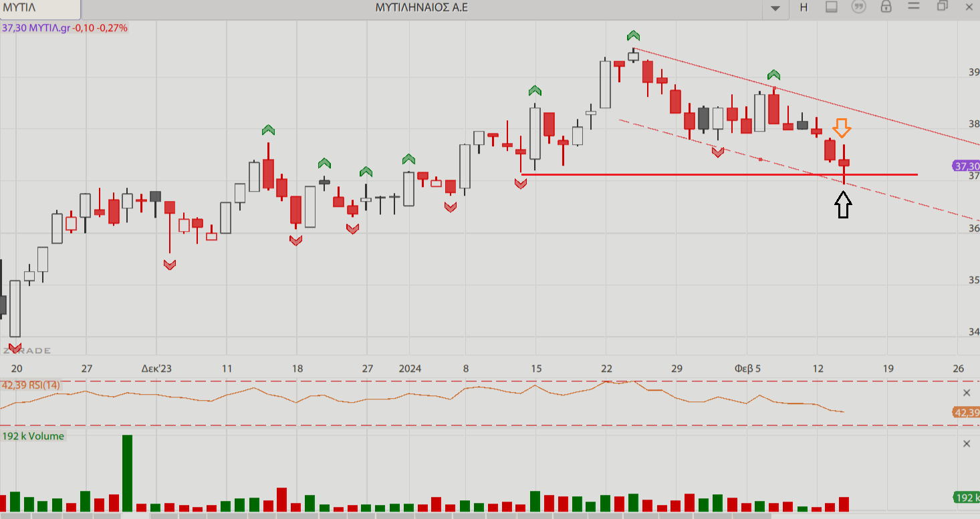The image size is (980, 519).
Task: Click the detach window icon
Action: tap(943, 6)
